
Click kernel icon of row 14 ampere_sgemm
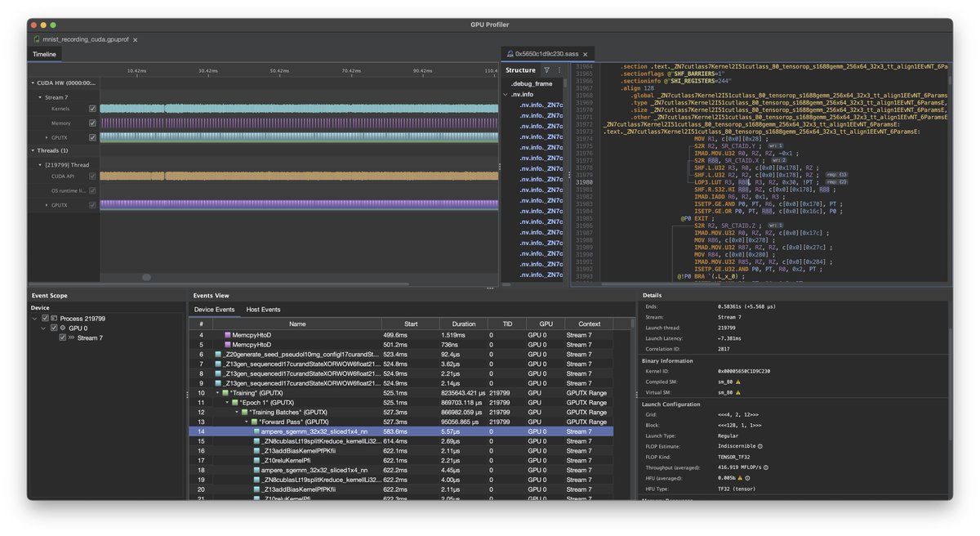coord(256,431)
